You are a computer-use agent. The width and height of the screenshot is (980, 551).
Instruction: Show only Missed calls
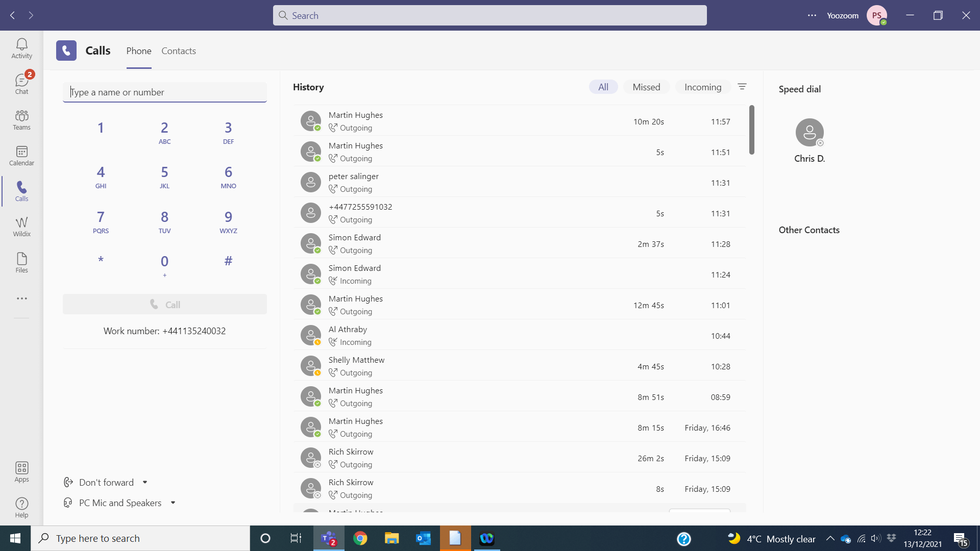tap(646, 87)
